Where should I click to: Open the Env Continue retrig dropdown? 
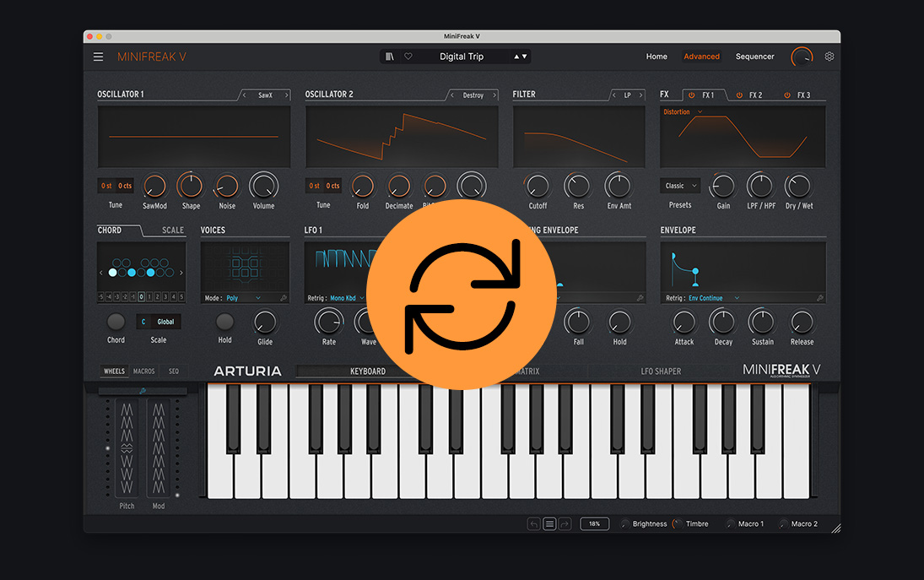click(x=713, y=298)
